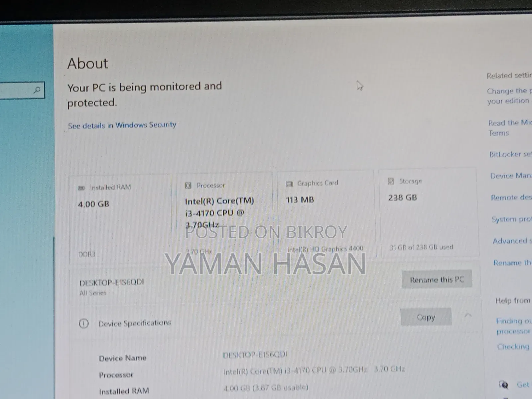Screen dimensions: 532x399
Task: Open See details in Windows Security link
Action: (122, 125)
